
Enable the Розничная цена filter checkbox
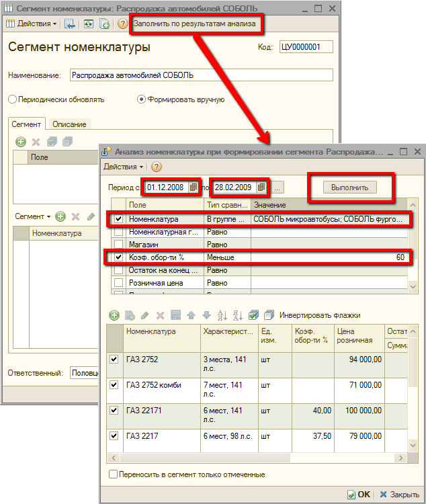[x=118, y=283]
